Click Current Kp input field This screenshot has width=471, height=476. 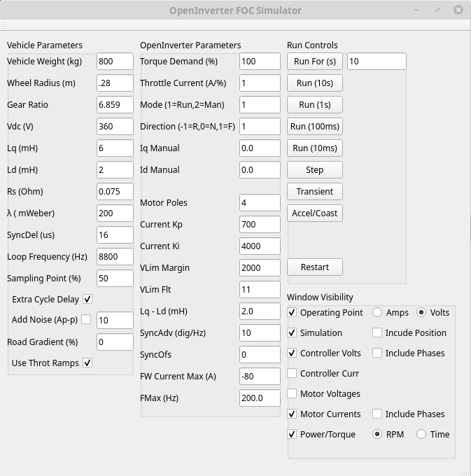point(260,224)
